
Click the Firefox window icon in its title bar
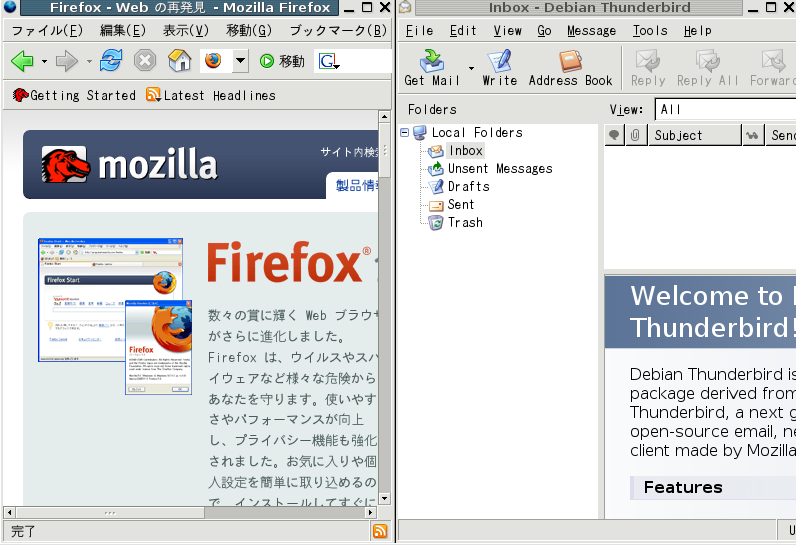coord(10,7)
